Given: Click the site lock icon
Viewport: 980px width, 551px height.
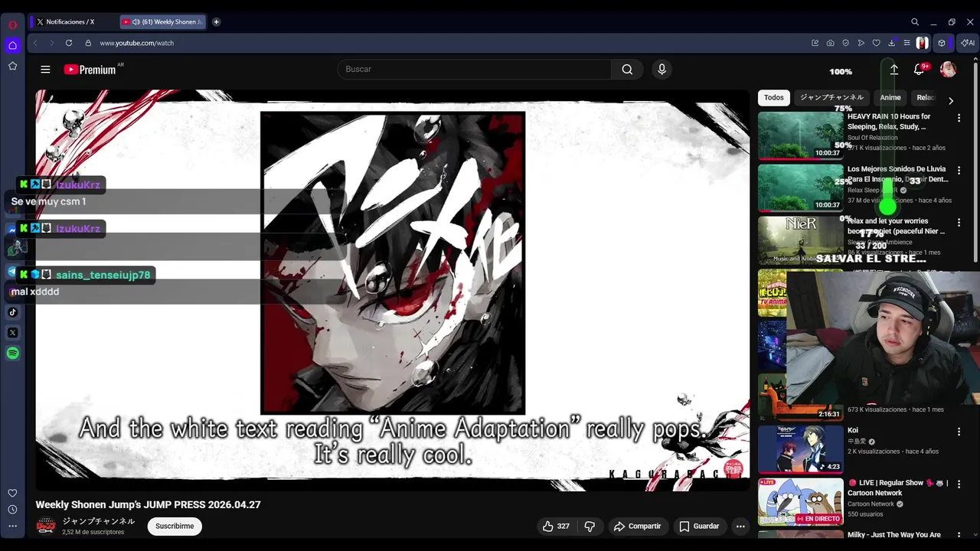Looking at the screenshot, I should pos(88,43).
